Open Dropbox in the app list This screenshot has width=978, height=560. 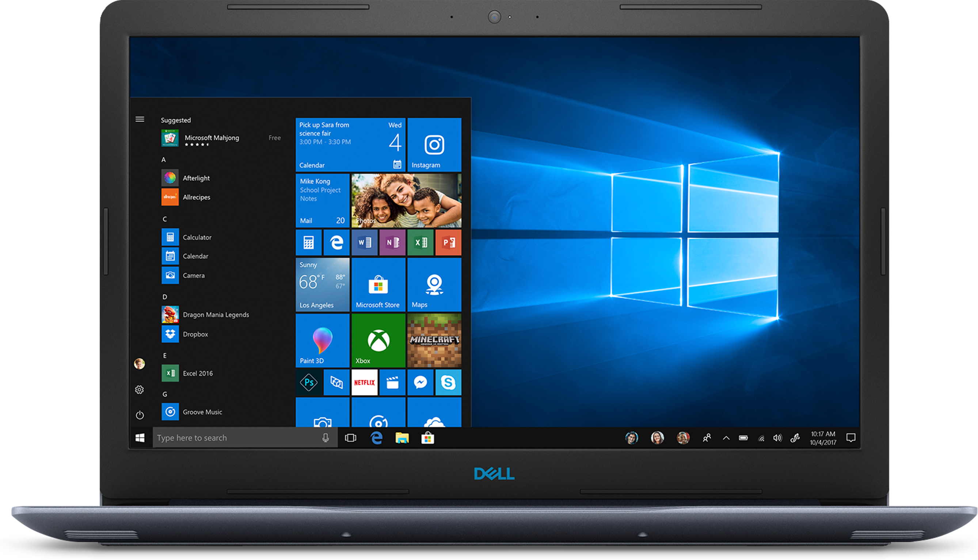(x=185, y=334)
